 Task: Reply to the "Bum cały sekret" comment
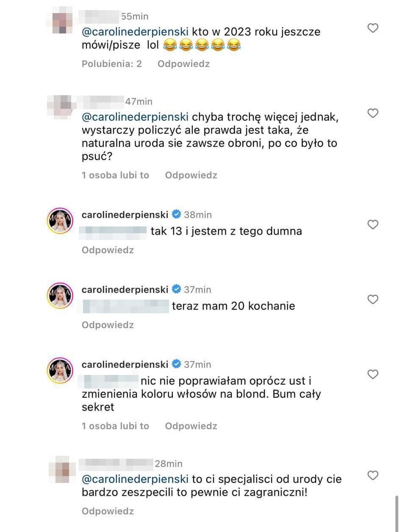click(191, 426)
